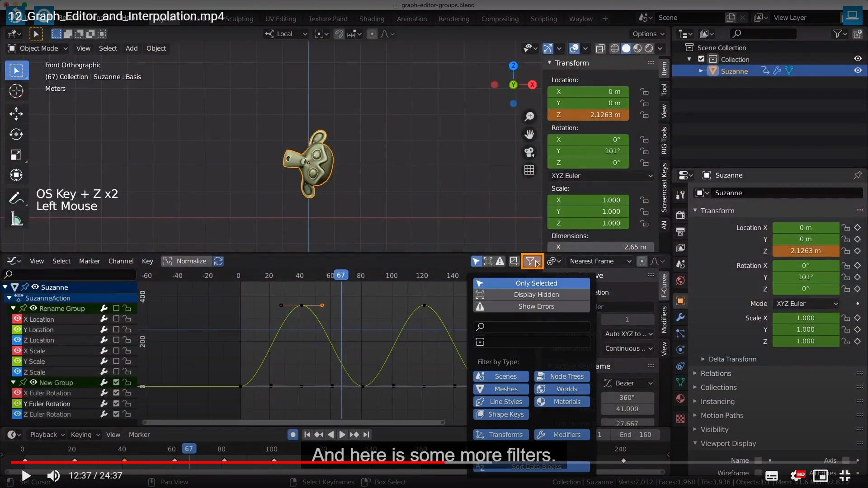Open the Modifiers wrench tab in properties

click(680, 318)
